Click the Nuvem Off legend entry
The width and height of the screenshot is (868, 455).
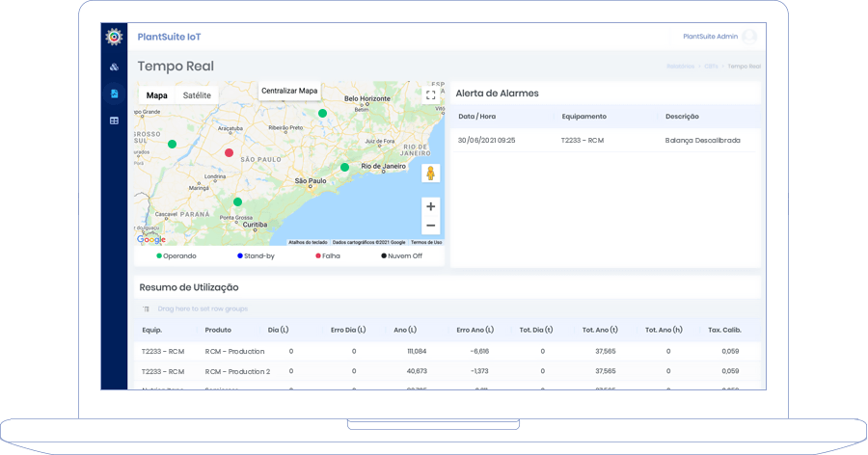coord(401,255)
